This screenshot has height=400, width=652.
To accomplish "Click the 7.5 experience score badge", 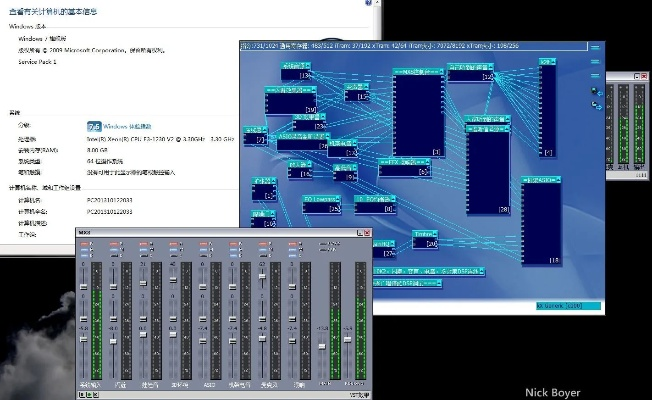I will pos(94,127).
